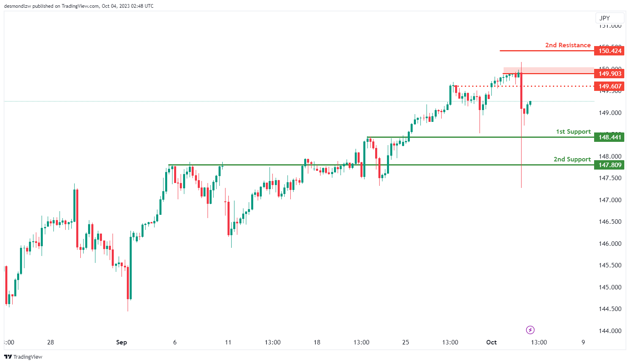The width and height of the screenshot is (630, 364).
Task: Select the '25' date on the time axis
Action: tap(405, 342)
